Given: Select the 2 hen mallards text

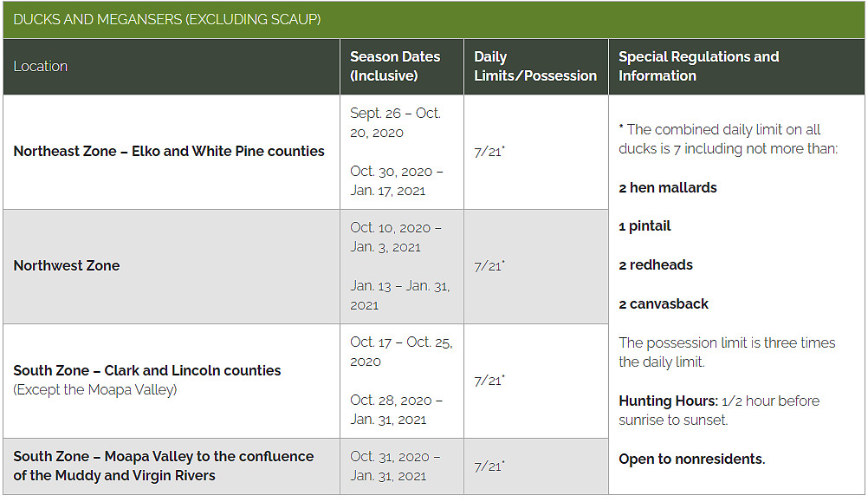Looking at the screenshot, I should point(668,188).
